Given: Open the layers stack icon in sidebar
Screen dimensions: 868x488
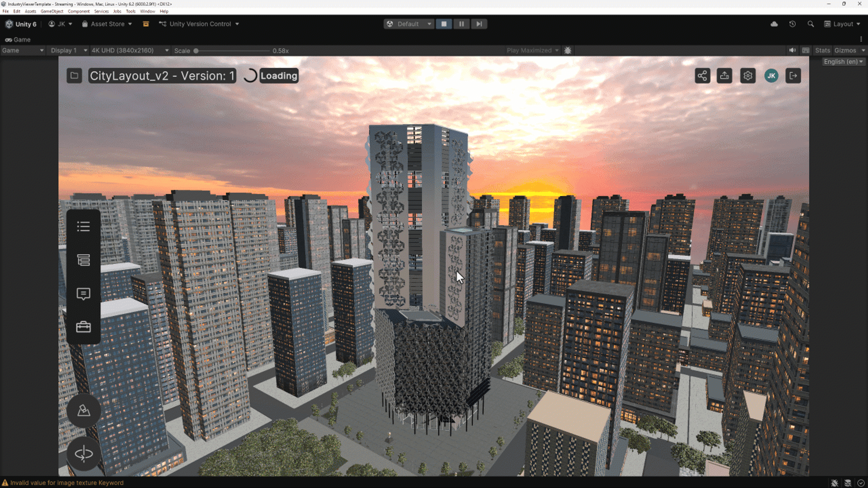Looking at the screenshot, I should click(x=83, y=260).
